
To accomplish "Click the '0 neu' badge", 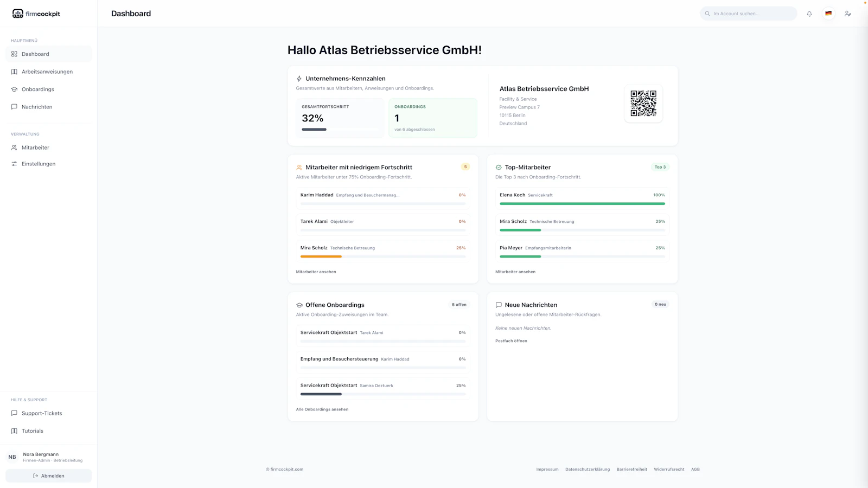I will pyautogui.click(x=660, y=305).
